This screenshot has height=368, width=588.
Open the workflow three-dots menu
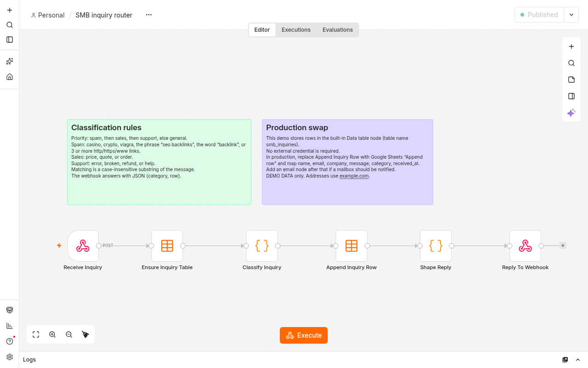[149, 15]
